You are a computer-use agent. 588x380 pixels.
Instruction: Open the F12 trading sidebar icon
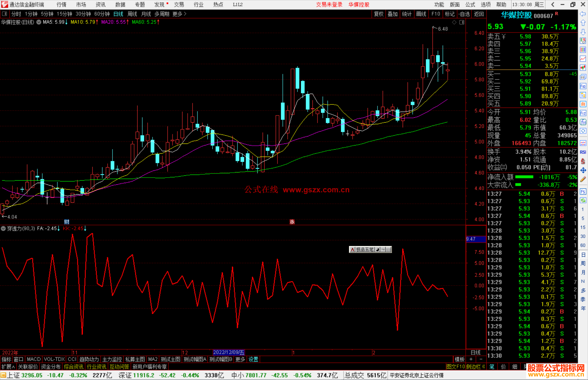tap(583, 113)
